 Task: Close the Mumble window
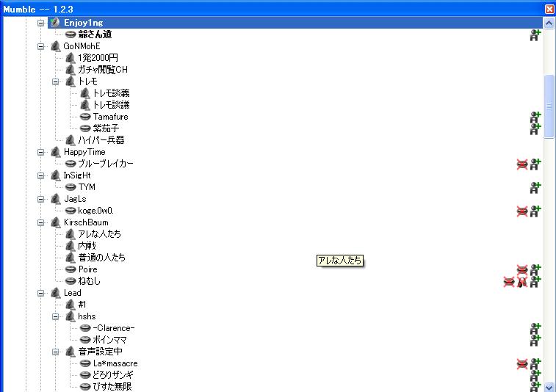coord(549,8)
